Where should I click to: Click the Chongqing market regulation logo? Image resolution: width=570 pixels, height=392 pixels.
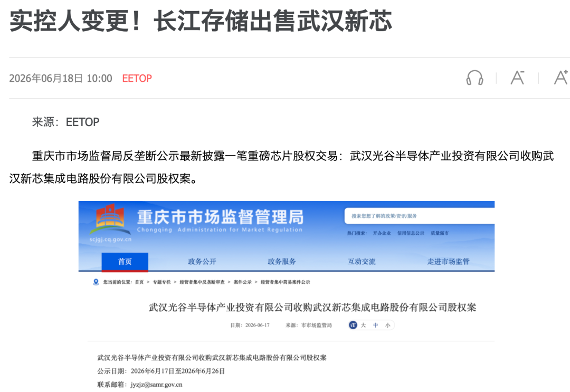[x=110, y=219]
